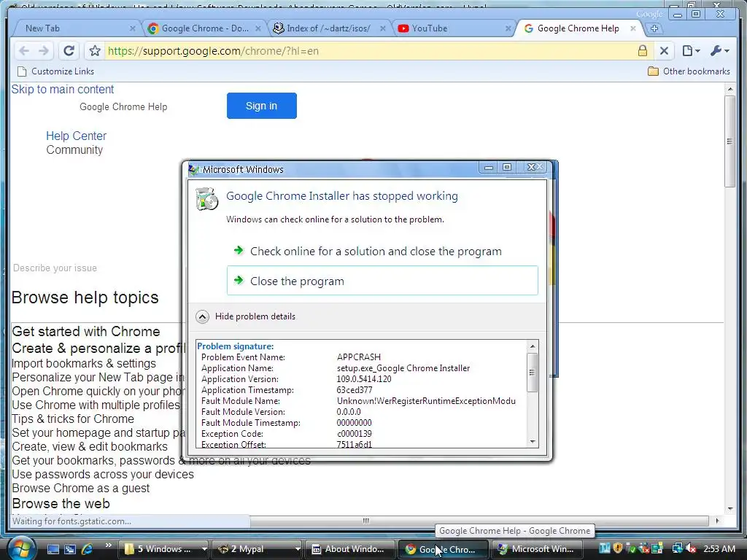Reload the page with the refresh icon
Image resolution: width=747 pixels, height=560 pixels.
69,51
